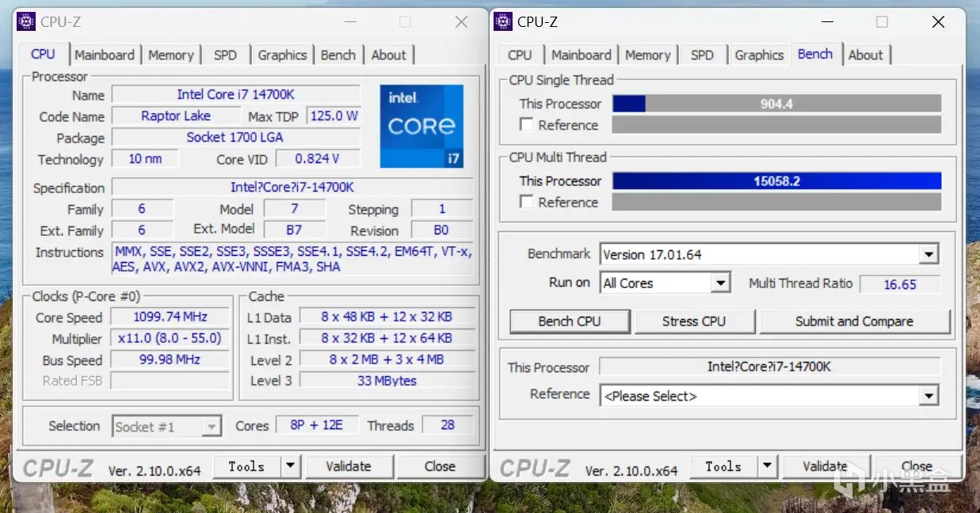Select CPU tab in left CPU-Z window

click(x=43, y=54)
